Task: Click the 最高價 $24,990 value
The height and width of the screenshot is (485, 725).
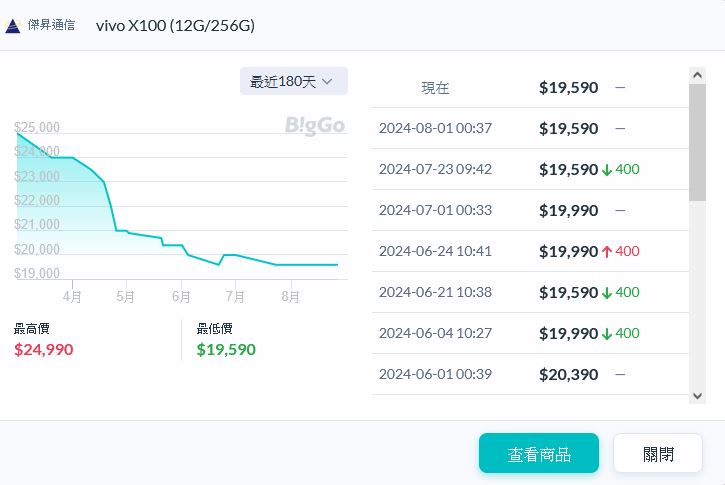Action: (x=44, y=350)
